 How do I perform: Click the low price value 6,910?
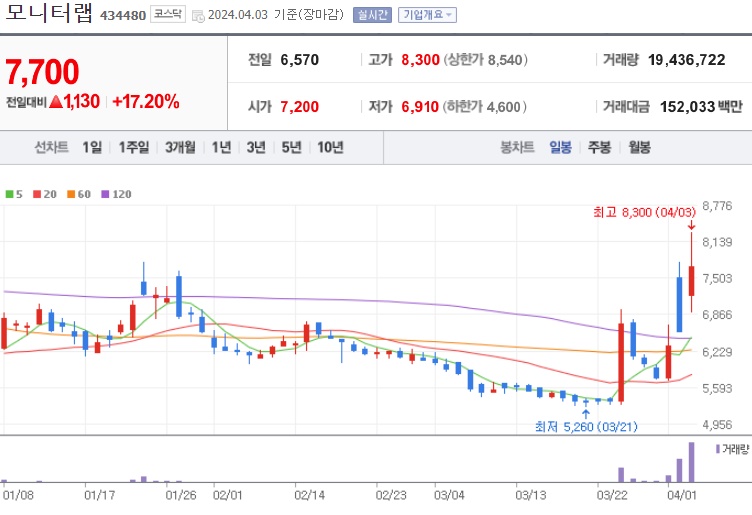pos(420,106)
